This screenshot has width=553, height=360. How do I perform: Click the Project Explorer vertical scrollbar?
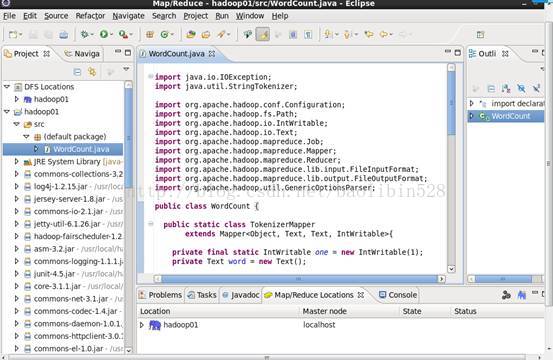click(x=128, y=138)
